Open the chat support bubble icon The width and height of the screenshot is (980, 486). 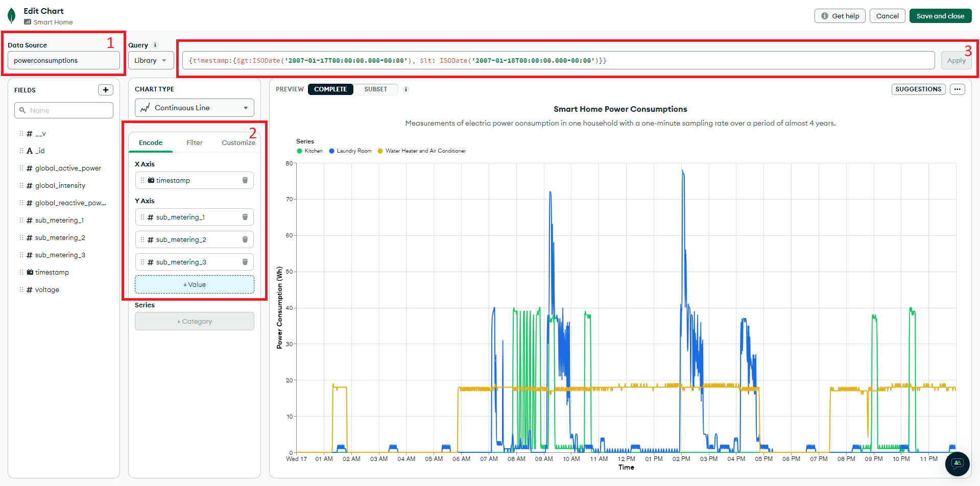(957, 464)
